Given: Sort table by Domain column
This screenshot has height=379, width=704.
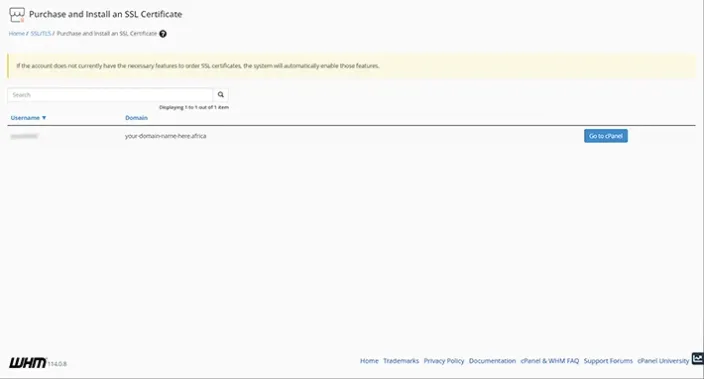Looking at the screenshot, I should pyautogui.click(x=136, y=118).
